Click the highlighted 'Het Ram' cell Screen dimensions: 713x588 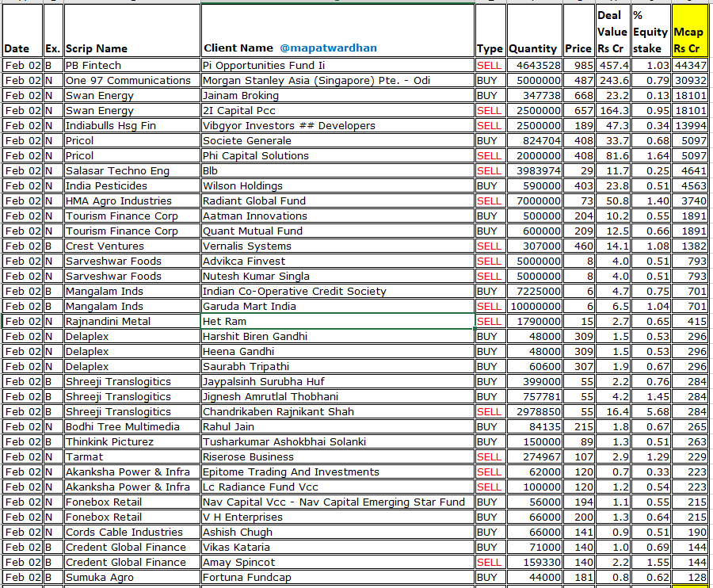337,321
